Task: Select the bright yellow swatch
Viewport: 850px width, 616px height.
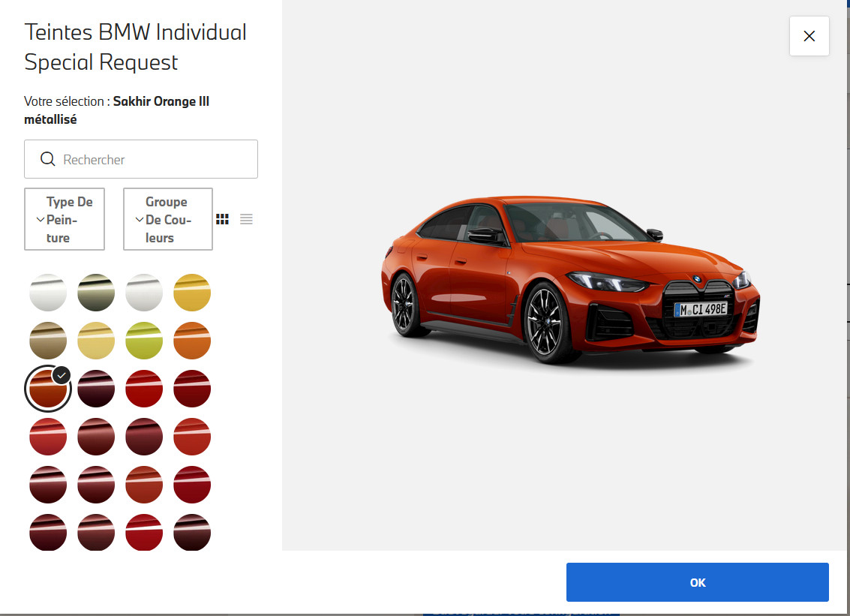Action: (x=192, y=293)
